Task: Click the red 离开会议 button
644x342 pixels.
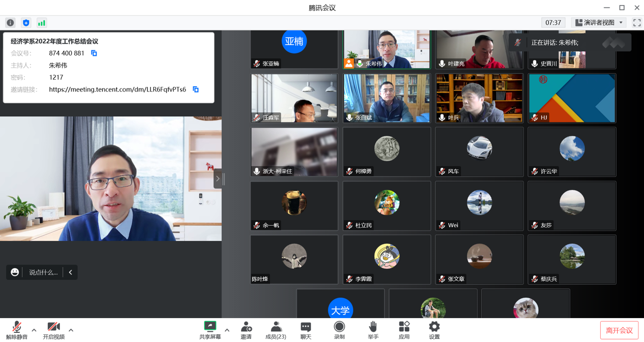Action: click(619, 330)
